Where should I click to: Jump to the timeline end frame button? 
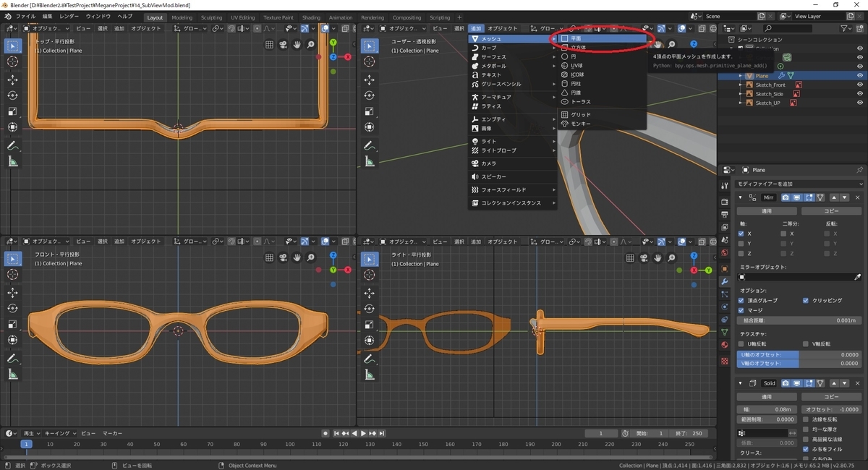tap(383, 433)
